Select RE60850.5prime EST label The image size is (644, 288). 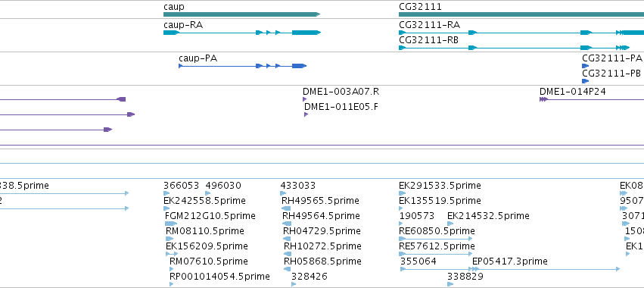[x=437, y=231]
